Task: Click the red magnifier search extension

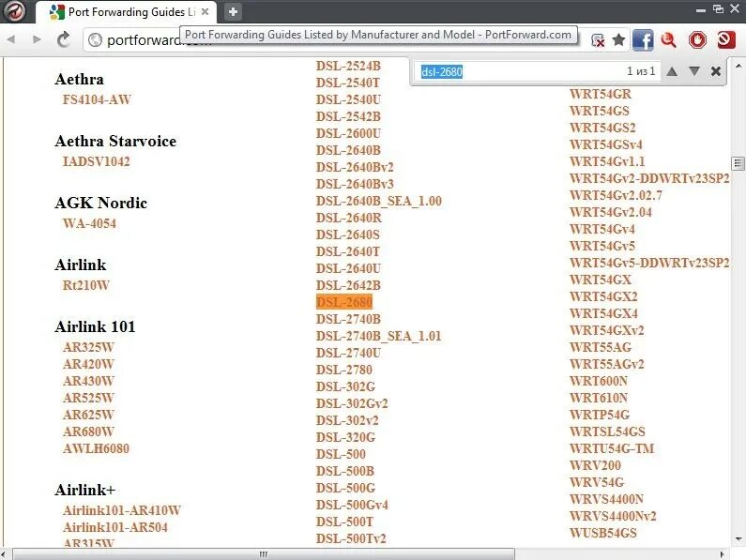Action: [669, 40]
